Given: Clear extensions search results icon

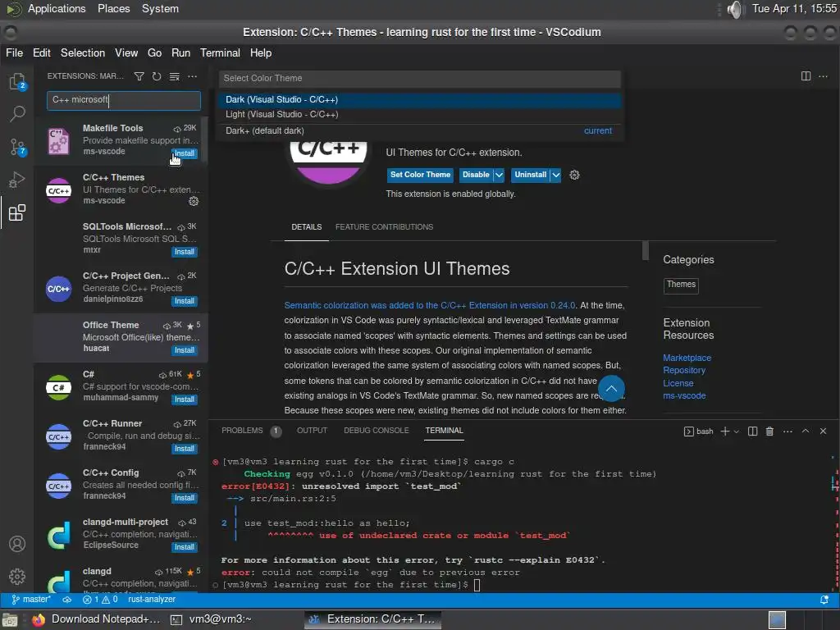Looking at the screenshot, I should 175,76.
